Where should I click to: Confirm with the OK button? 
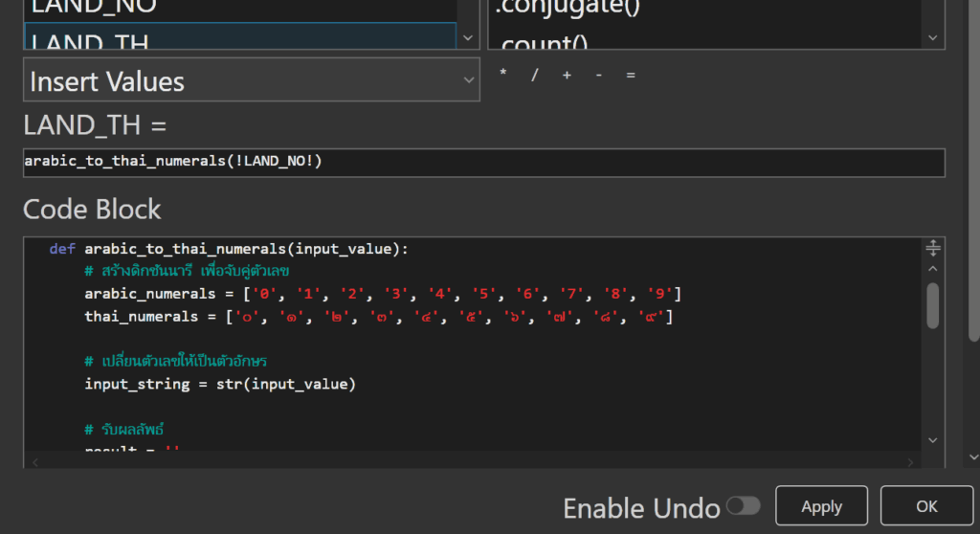pos(925,506)
